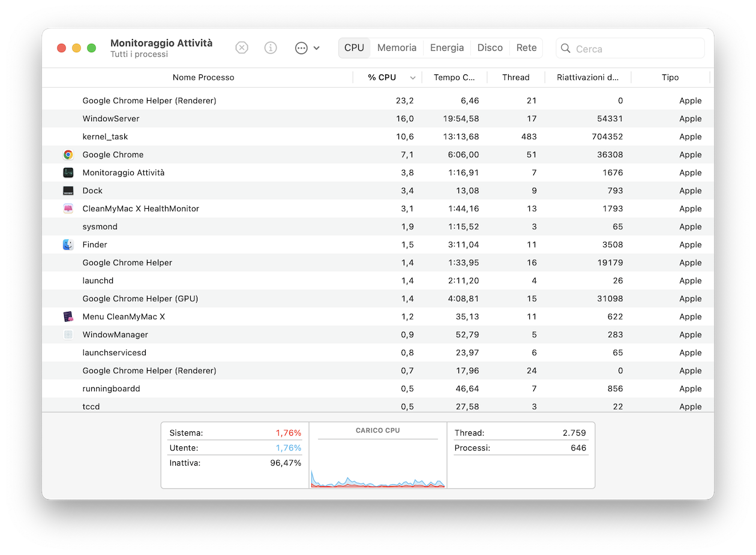The height and width of the screenshot is (555, 756).
Task: Sort by the Thread column header
Action: tap(516, 77)
